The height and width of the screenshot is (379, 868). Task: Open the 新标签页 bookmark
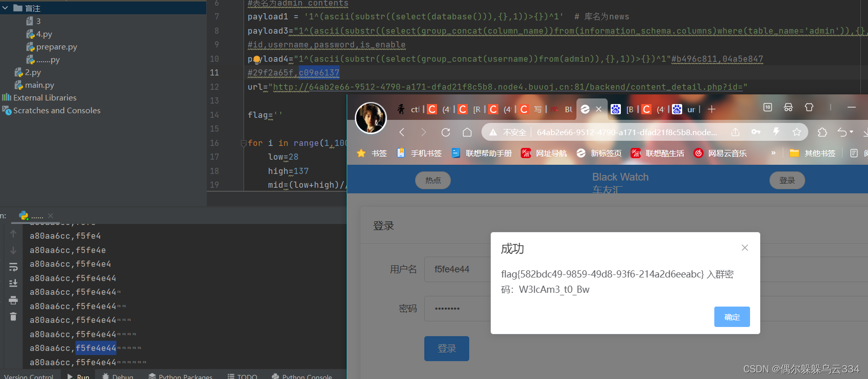click(599, 153)
